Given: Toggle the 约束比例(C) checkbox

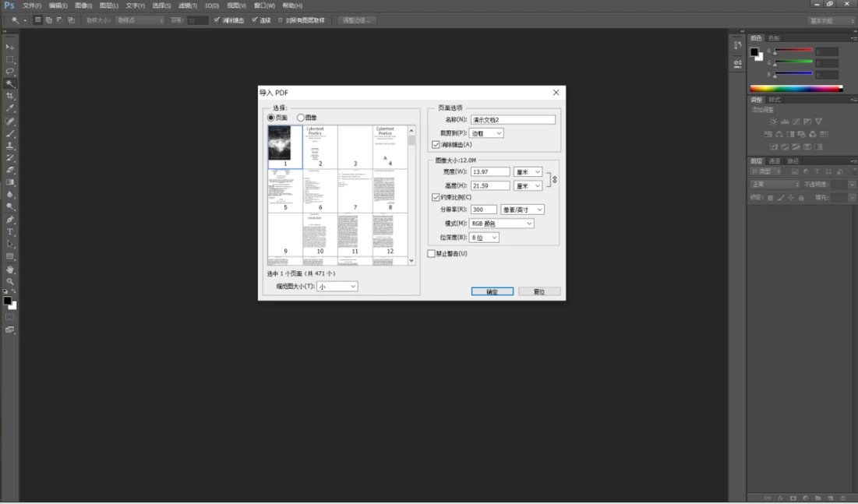Looking at the screenshot, I should click(436, 197).
